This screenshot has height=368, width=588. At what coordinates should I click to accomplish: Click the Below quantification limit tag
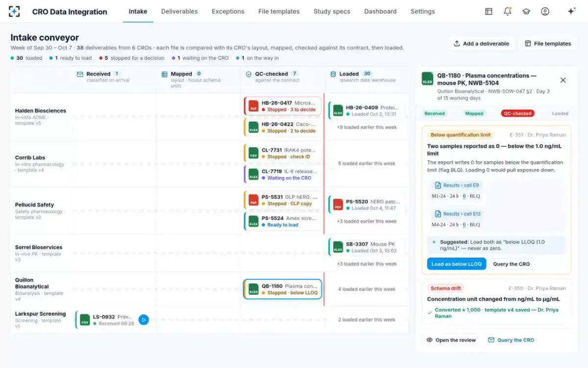461,135
